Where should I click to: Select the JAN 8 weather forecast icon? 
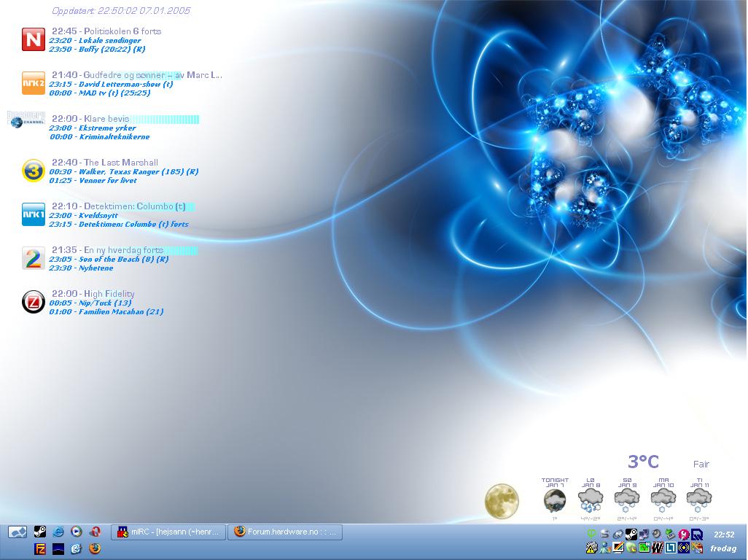(x=591, y=500)
